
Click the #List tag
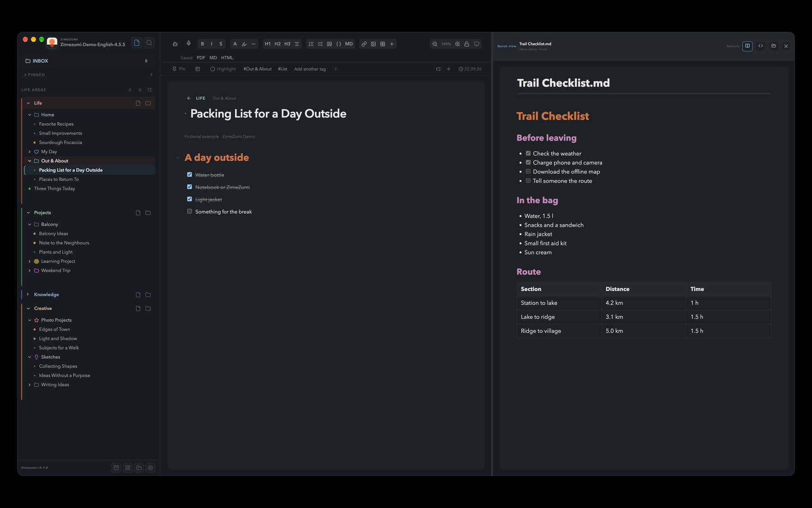click(x=282, y=69)
